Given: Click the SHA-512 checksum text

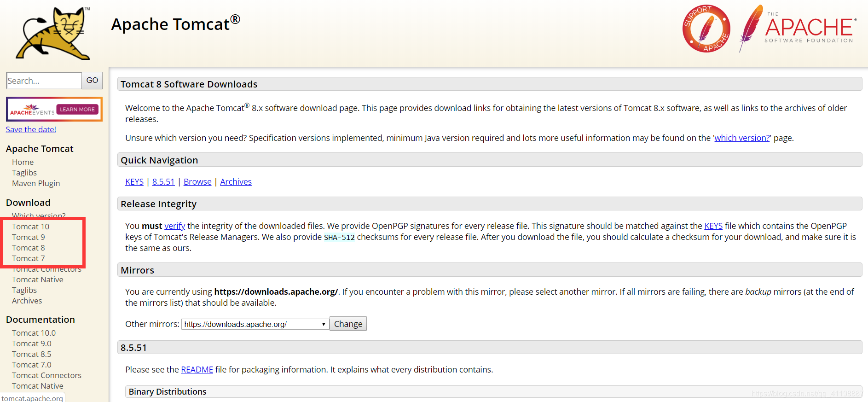Looking at the screenshot, I should click(339, 238).
